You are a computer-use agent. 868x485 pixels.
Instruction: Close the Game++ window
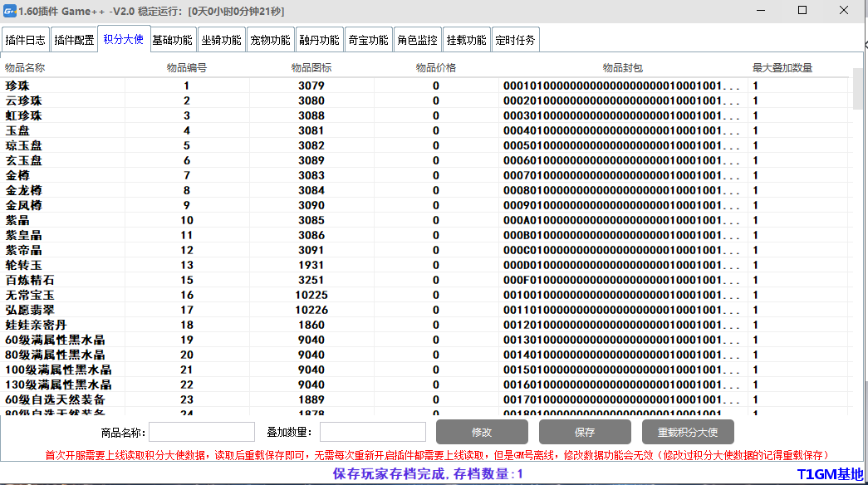844,11
